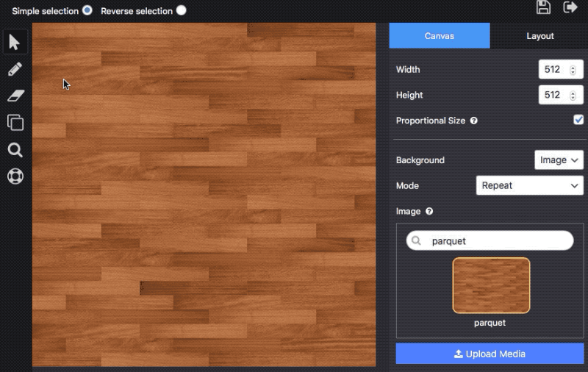Click the exit icon at top right
Image resolution: width=588 pixels, height=372 pixels.
click(570, 7)
